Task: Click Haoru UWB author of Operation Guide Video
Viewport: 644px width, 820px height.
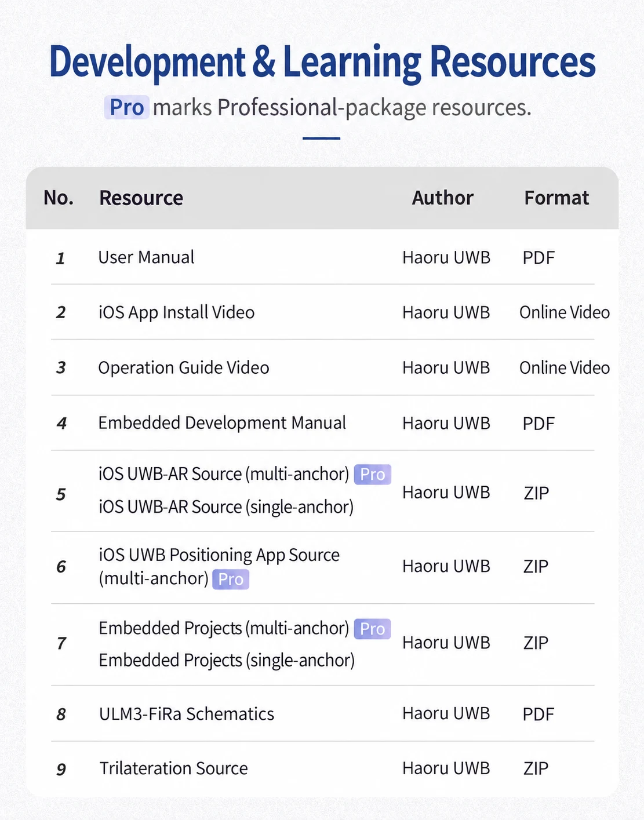Action: pos(446,368)
